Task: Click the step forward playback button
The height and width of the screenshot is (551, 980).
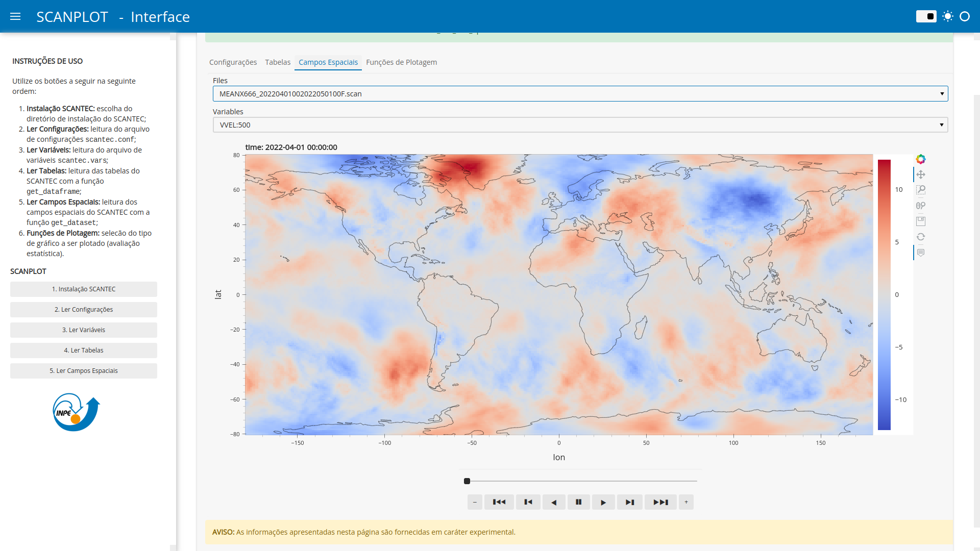Action: point(629,501)
